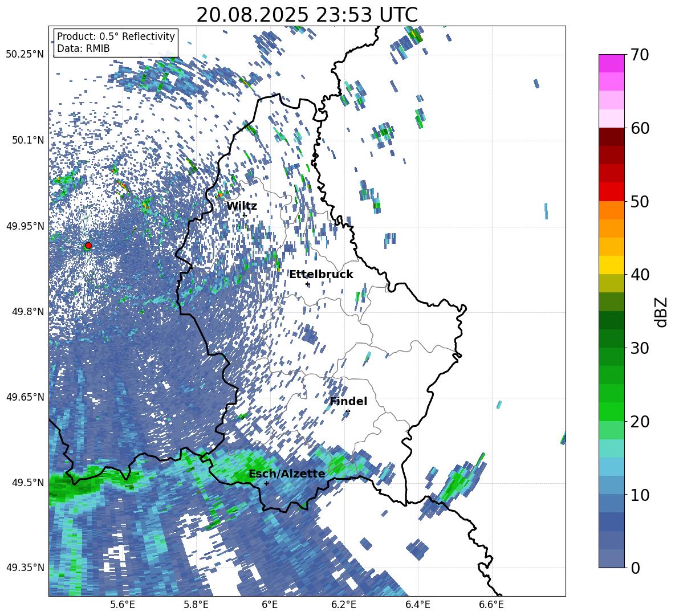The image size is (675, 616).
Task: Click the 10 colorbar tick label
Action: click(x=640, y=495)
